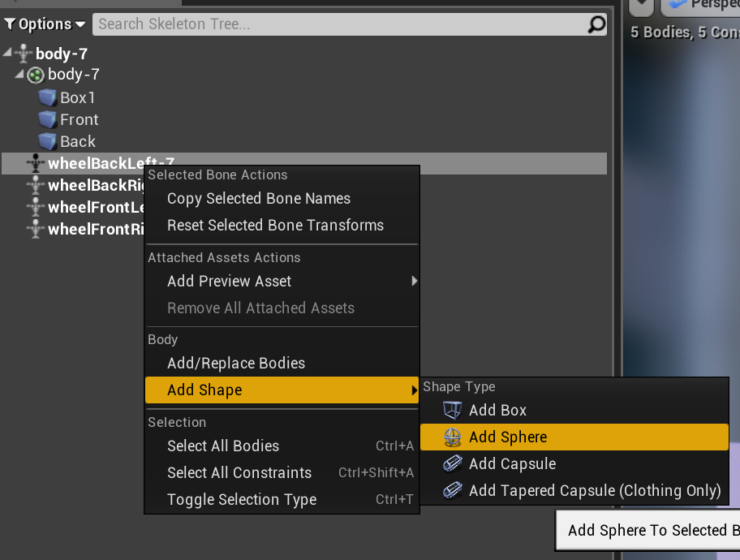Click the Add Box shape icon
The width and height of the screenshot is (740, 560).
[x=452, y=411]
